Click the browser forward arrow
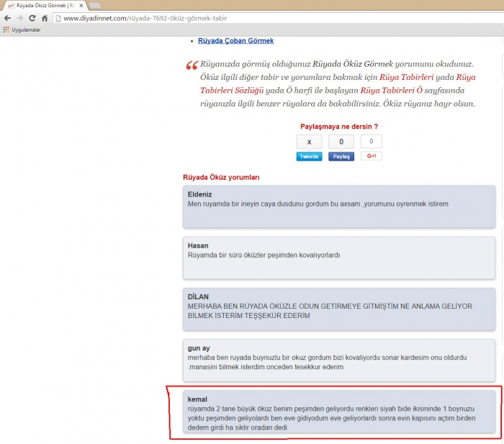This screenshot has height=444, width=504. (x=20, y=18)
